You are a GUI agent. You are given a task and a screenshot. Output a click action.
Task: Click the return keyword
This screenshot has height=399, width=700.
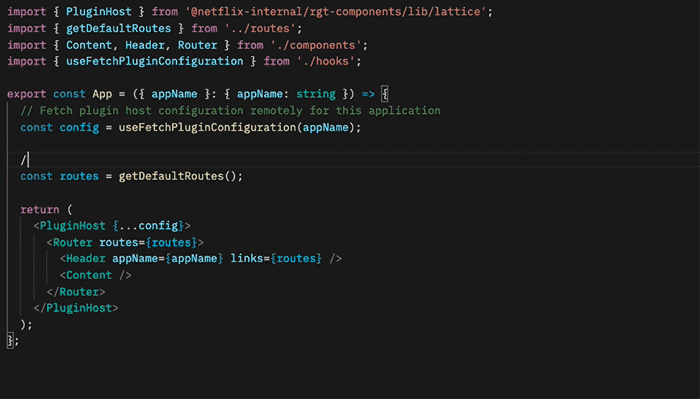pos(40,209)
